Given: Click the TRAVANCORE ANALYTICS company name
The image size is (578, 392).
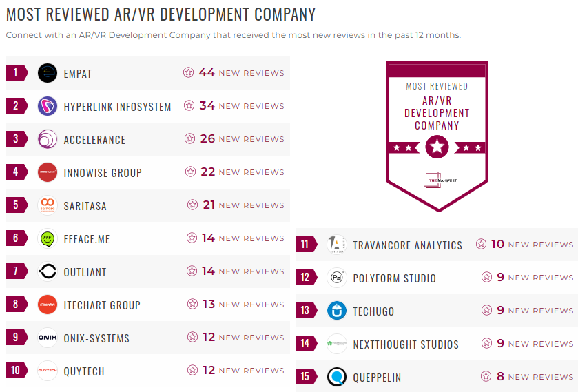Looking at the screenshot, I should [407, 245].
